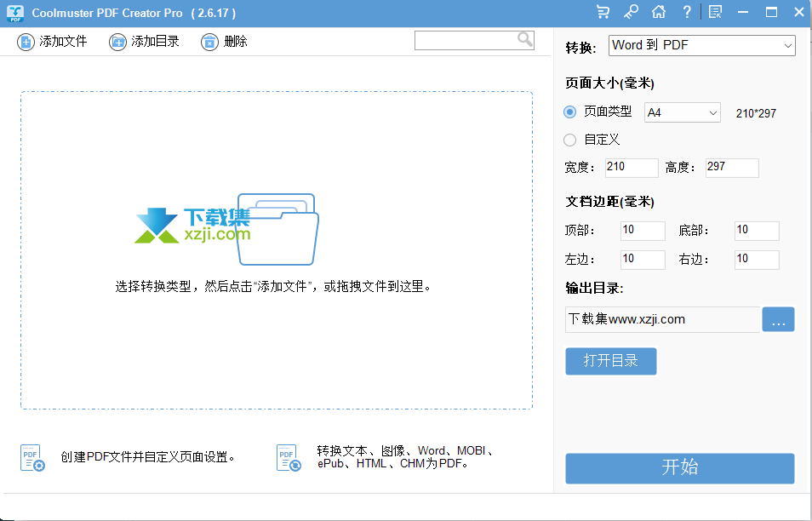Click the 高度 height field

732,168
